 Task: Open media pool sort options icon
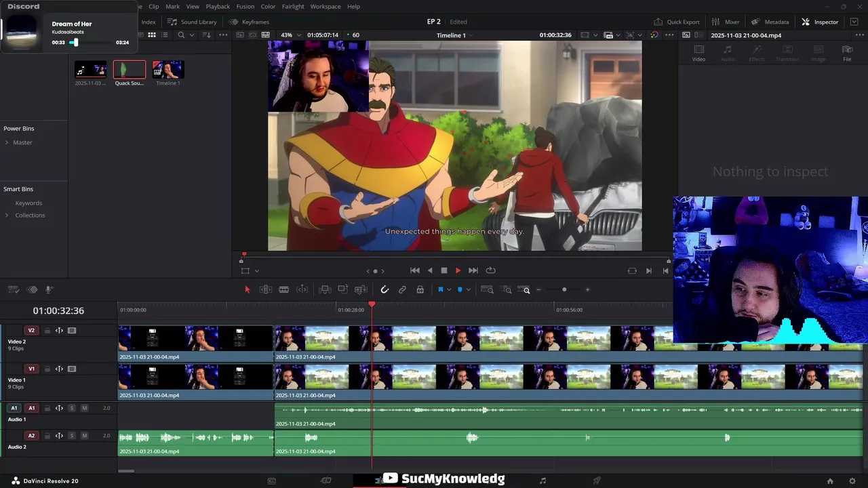[207, 35]
